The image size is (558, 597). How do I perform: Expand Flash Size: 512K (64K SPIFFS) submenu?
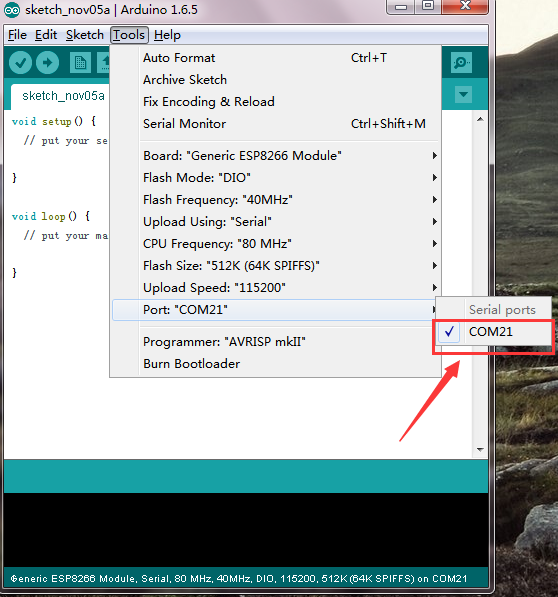276,266
